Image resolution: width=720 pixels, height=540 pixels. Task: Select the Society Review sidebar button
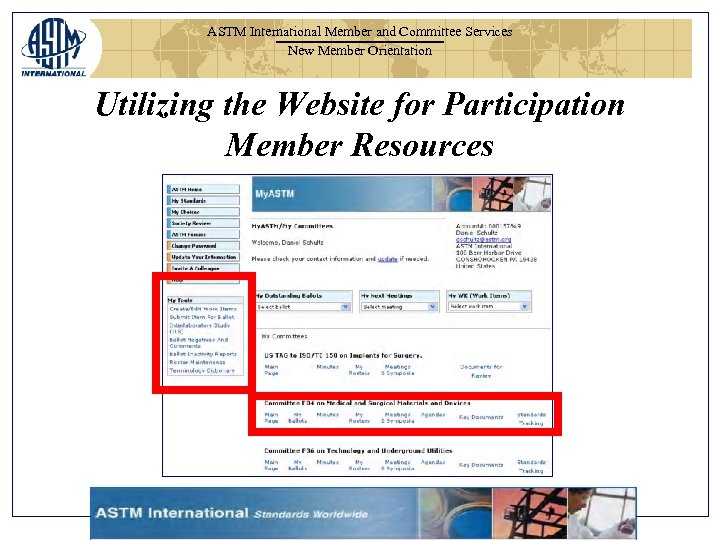[x=203, y=223]
